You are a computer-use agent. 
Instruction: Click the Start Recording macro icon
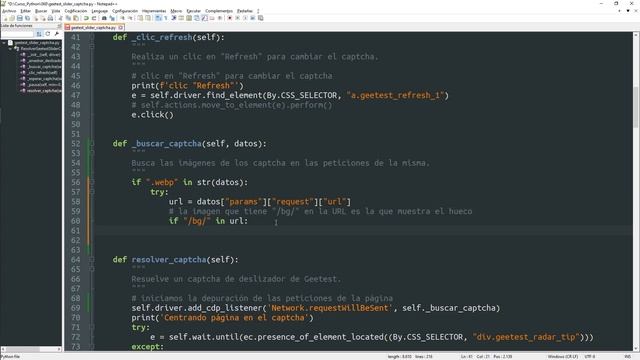point(229,18)
